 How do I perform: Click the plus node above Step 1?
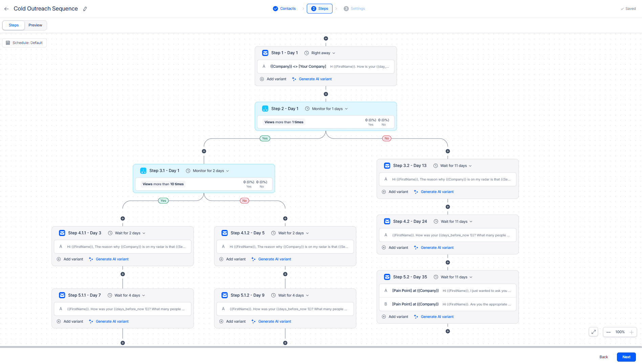326,39
